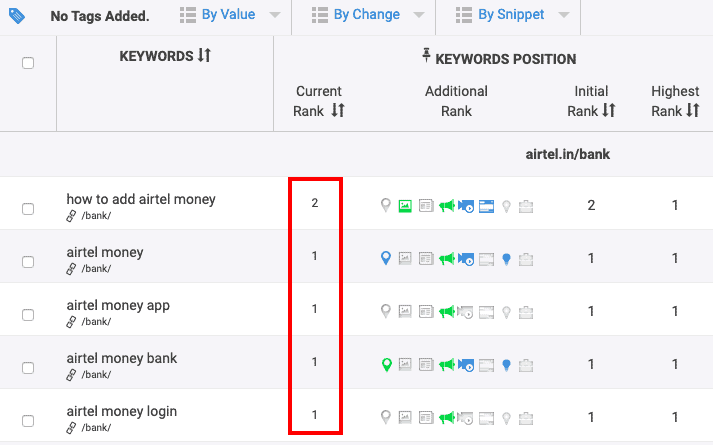713x445 pixels.
Task: Click the briefcase icon in airtel money bank row
Action: tap(526, 365)
